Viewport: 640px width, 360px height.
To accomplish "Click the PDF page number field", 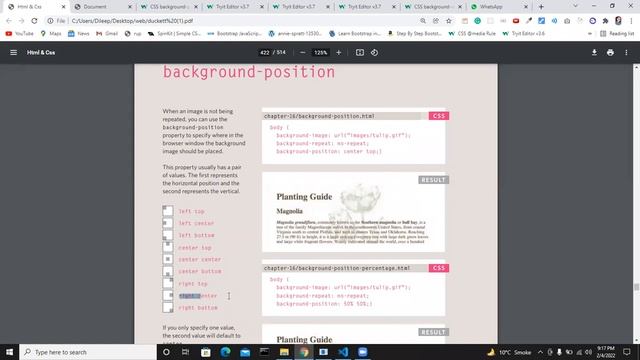I will tap(264, 53).
